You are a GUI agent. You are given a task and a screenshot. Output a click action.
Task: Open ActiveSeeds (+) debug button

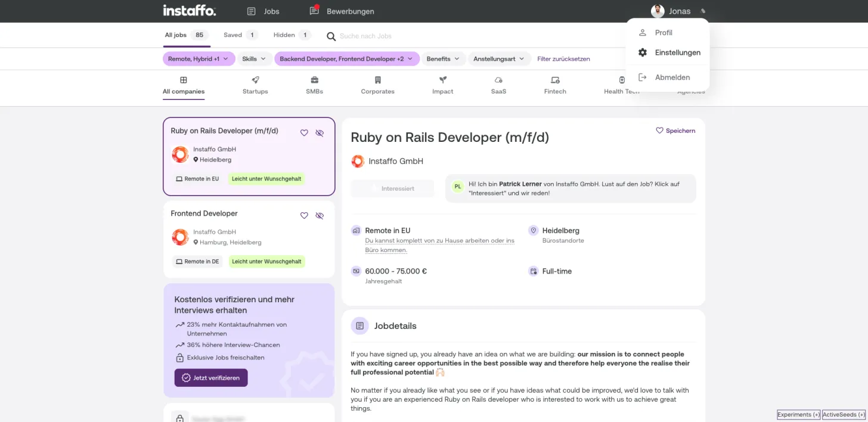pyautogui.click(x=844, y=415)
